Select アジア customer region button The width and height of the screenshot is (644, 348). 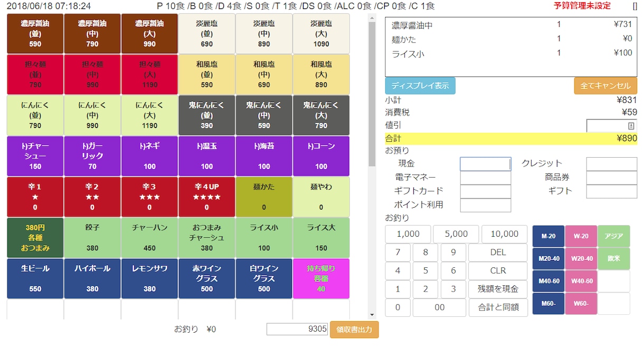pyautogui.click(x=614, y=236)
